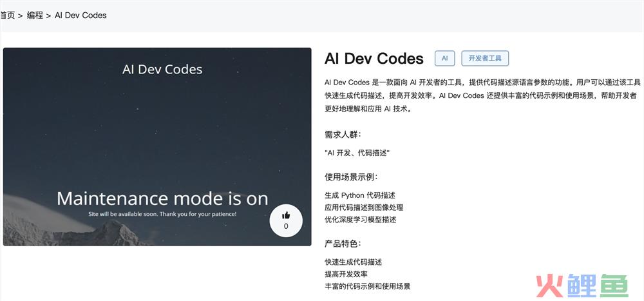
Task: Click the line 丰富的代码示例和使用场景
Action: click(368, 286)
